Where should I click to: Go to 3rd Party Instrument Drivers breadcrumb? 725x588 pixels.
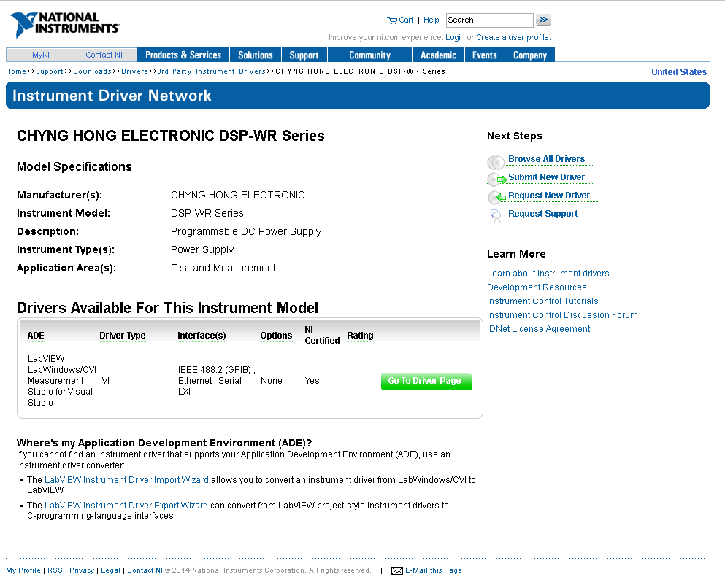(x=211, y=71)
